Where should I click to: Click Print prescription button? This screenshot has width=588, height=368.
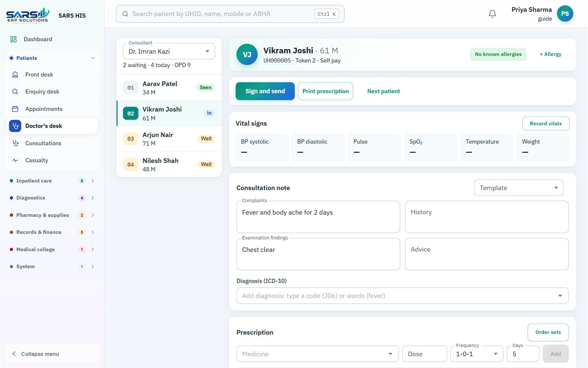pyautogui.click(x=325, y=91)
